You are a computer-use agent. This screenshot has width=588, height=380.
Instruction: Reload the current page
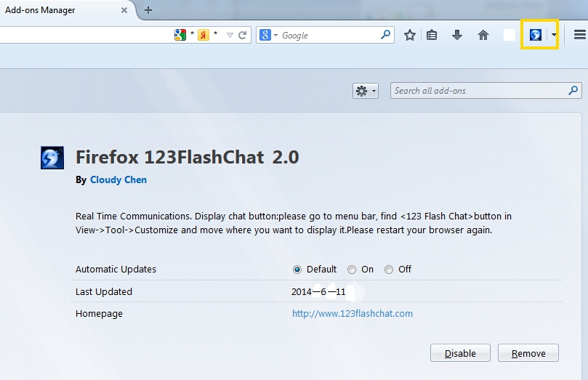click(242, 35)
